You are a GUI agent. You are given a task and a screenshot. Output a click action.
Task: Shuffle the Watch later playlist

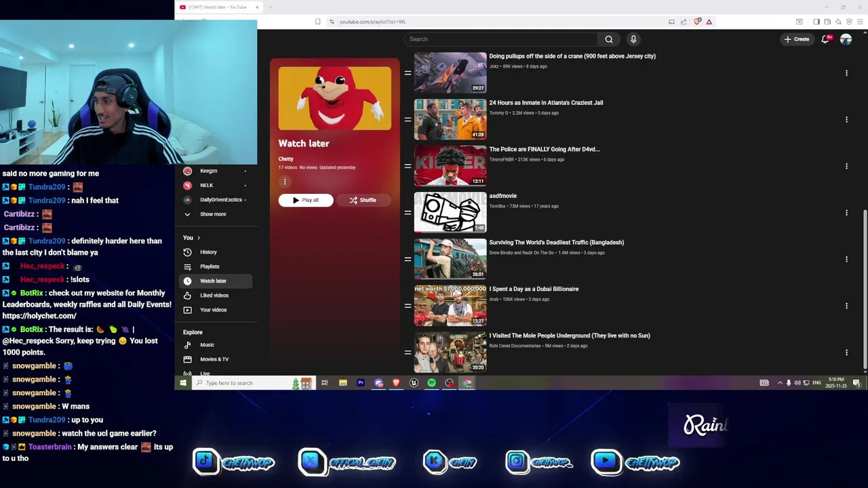point(363,200)
